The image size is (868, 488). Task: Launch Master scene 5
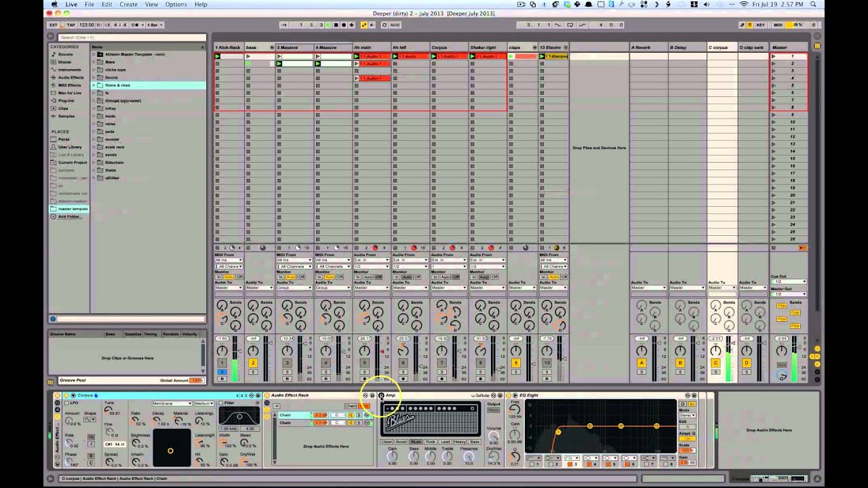(x=773, y=85)
